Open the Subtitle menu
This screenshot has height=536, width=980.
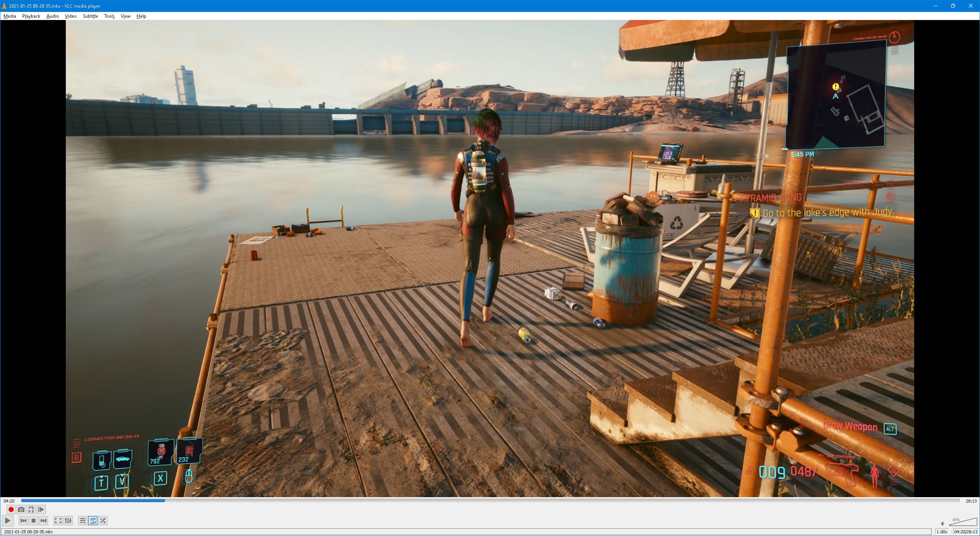click(x=90, y=16)
